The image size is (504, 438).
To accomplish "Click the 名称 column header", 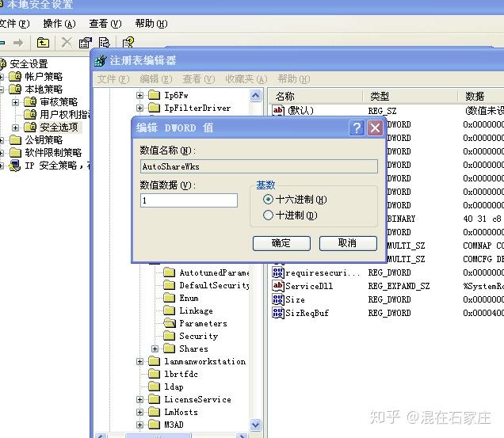I will pyautogui.click(x=316, y=96).
